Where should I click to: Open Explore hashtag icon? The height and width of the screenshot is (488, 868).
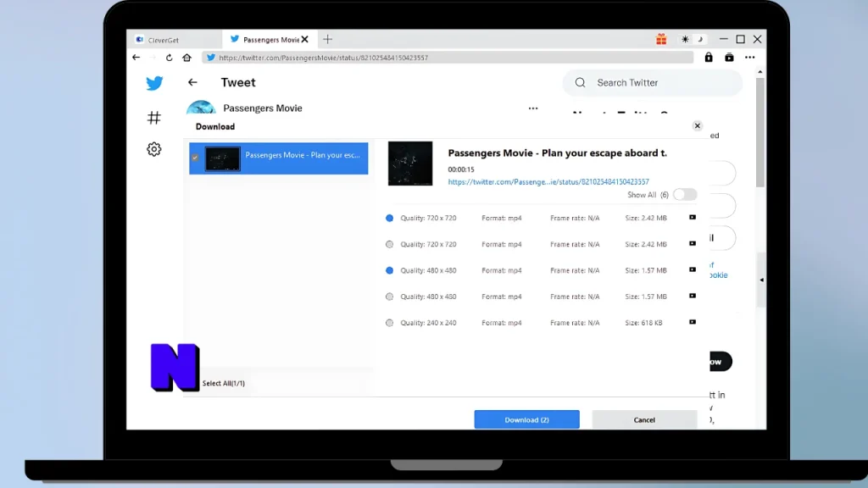[154, 117]
